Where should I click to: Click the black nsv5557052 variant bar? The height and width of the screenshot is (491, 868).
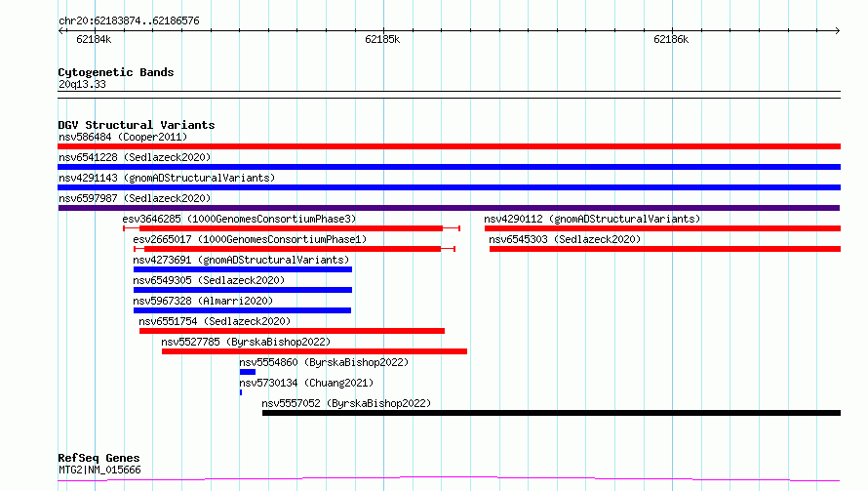tap(551, 413)
